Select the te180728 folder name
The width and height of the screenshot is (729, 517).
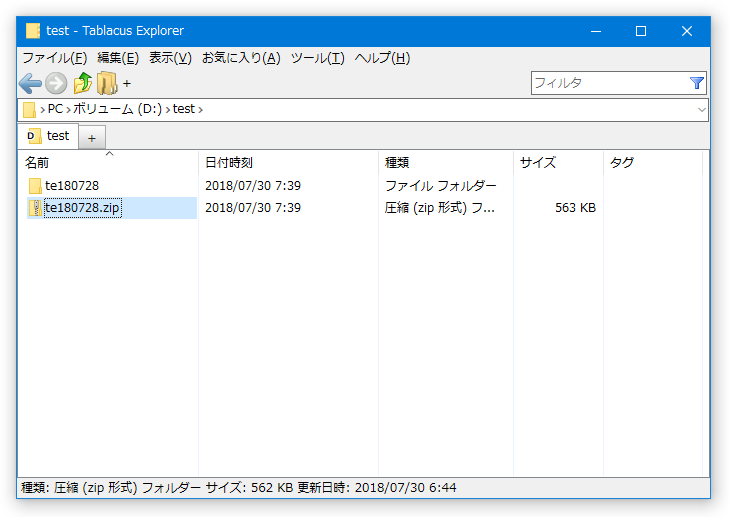pyautogui.click(x=72, y=186)
